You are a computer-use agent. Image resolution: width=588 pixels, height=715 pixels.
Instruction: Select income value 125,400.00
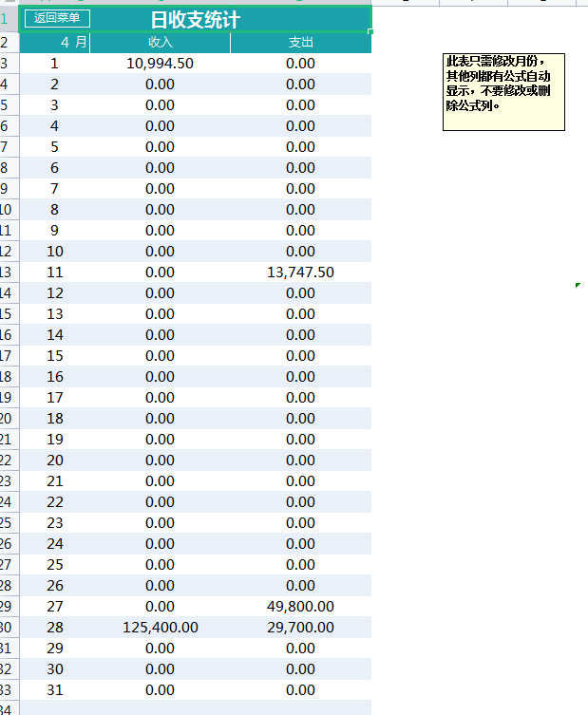pos(161,628)
